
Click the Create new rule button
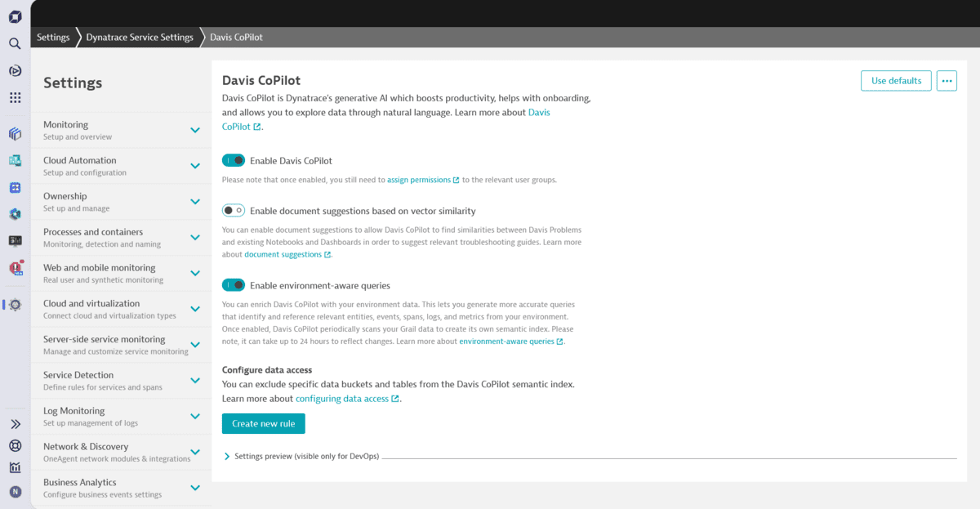click(263, 423)
